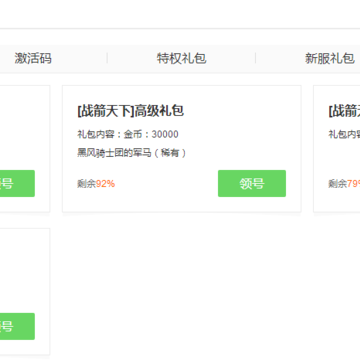Select the 礼包内容:金币:30000 description line
Screen dimensions: 360x360
coord(128,134)
